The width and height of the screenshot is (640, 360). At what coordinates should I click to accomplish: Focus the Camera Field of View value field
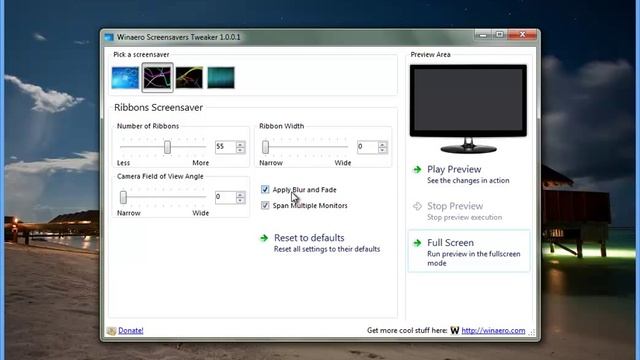tap(225, 197)
